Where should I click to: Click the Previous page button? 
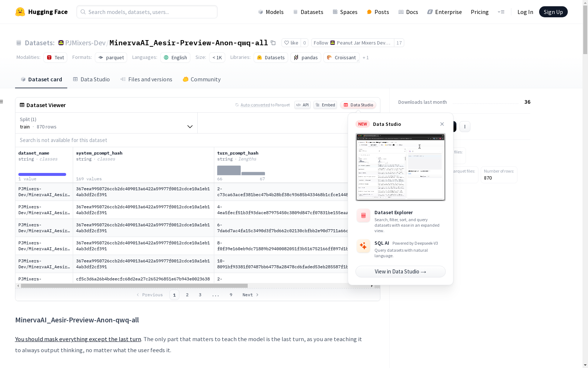(150, 295)
